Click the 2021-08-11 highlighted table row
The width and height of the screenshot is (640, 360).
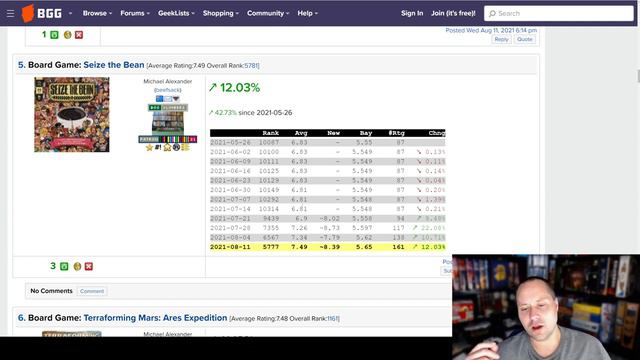327,247
